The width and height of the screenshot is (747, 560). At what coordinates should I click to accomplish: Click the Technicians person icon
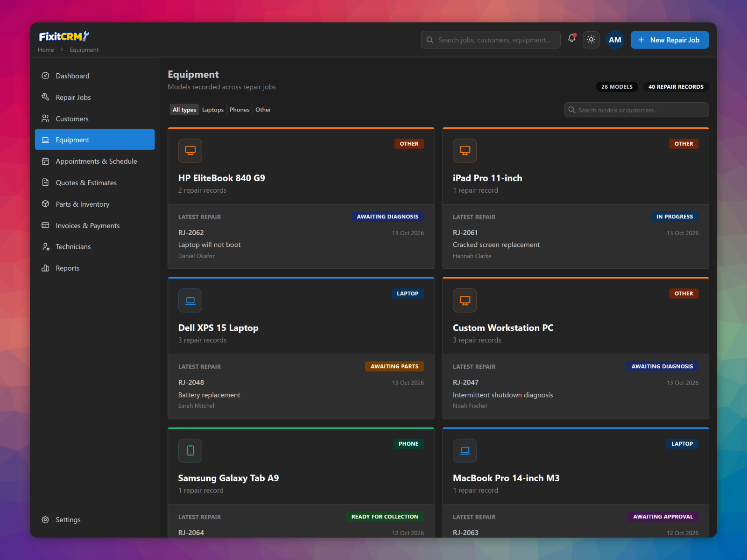(45, 246)
